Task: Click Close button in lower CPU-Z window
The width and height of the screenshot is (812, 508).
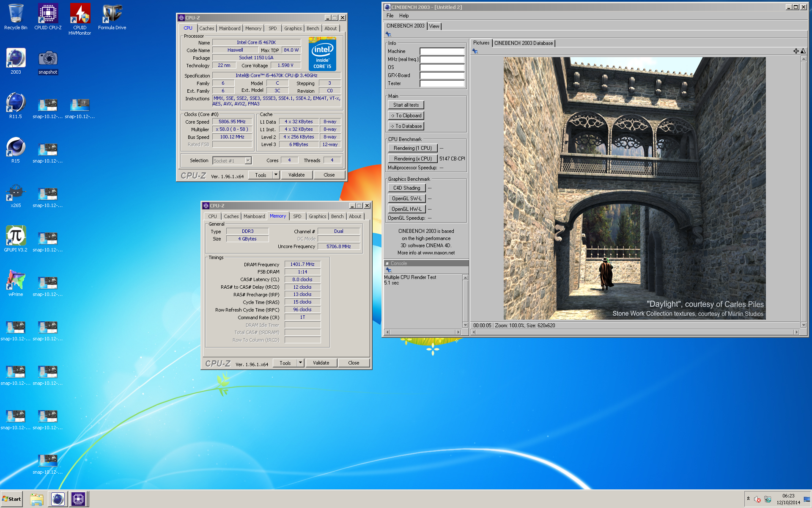Action: 354,363
